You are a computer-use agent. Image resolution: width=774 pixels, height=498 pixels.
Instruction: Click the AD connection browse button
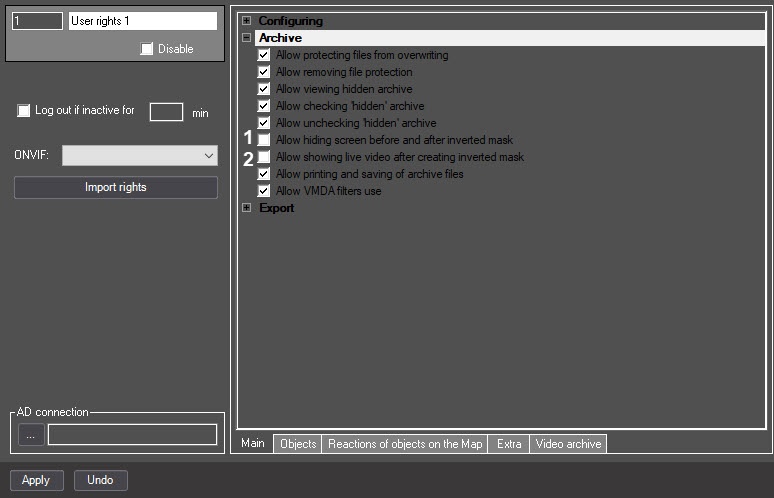(x=31, y=435)
